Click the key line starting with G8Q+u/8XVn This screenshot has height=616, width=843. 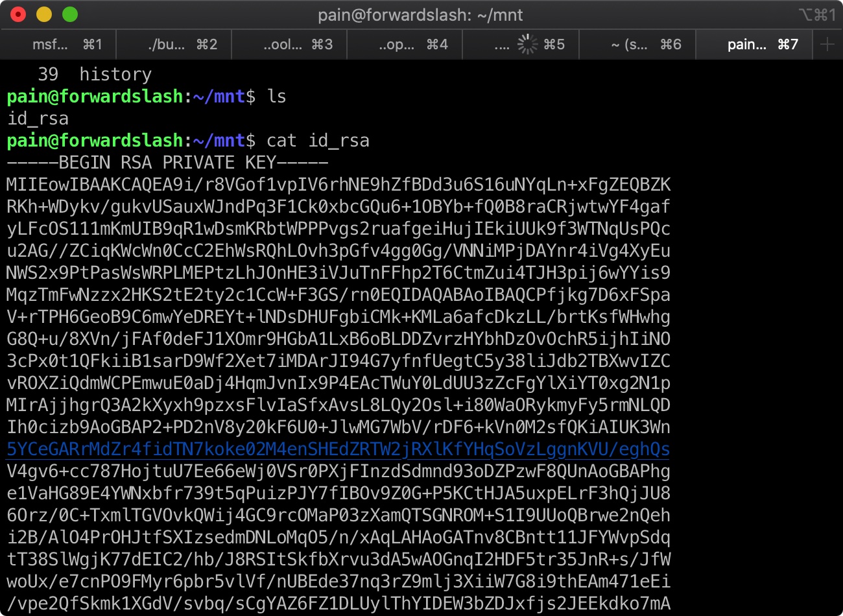[x=338, y=339]
